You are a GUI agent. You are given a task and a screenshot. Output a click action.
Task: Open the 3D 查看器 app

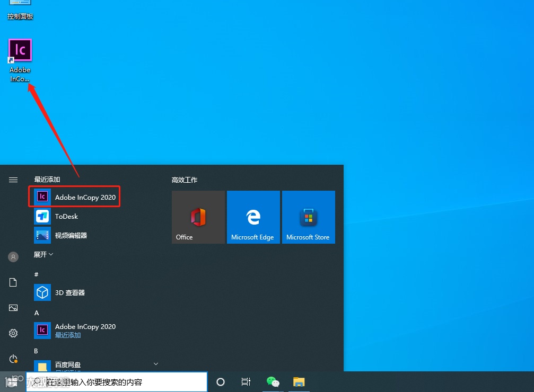75,292
